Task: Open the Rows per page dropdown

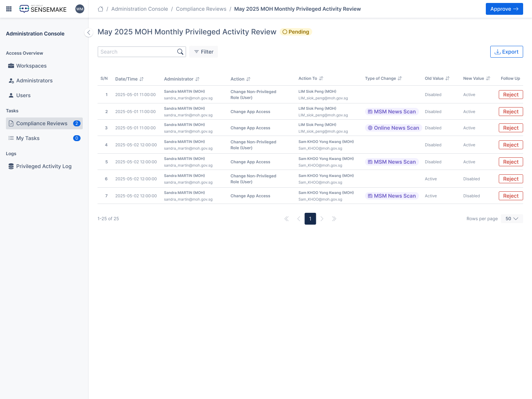Action: (512, 219)
